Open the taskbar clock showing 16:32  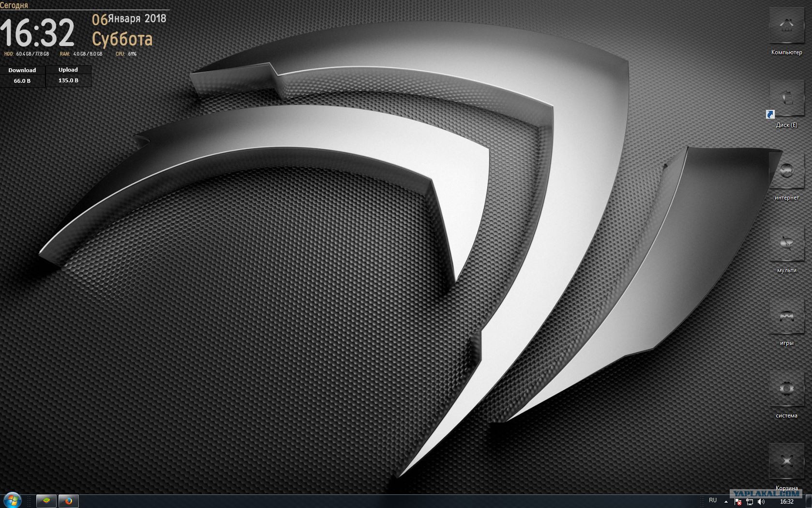click(787, 502)
